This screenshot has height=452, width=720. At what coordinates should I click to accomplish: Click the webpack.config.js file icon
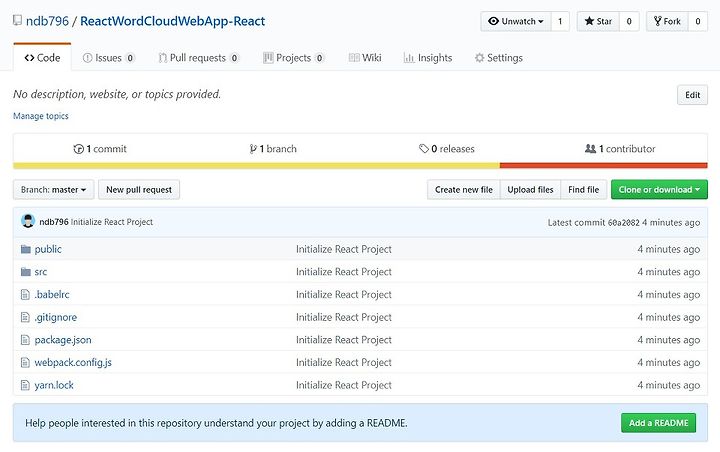coord(25,362)
